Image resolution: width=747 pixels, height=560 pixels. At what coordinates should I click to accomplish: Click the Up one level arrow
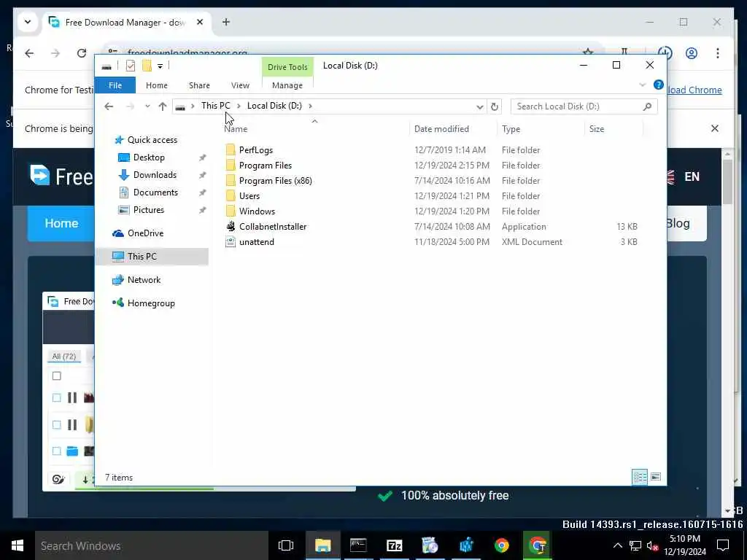click(x=163, y=106)
